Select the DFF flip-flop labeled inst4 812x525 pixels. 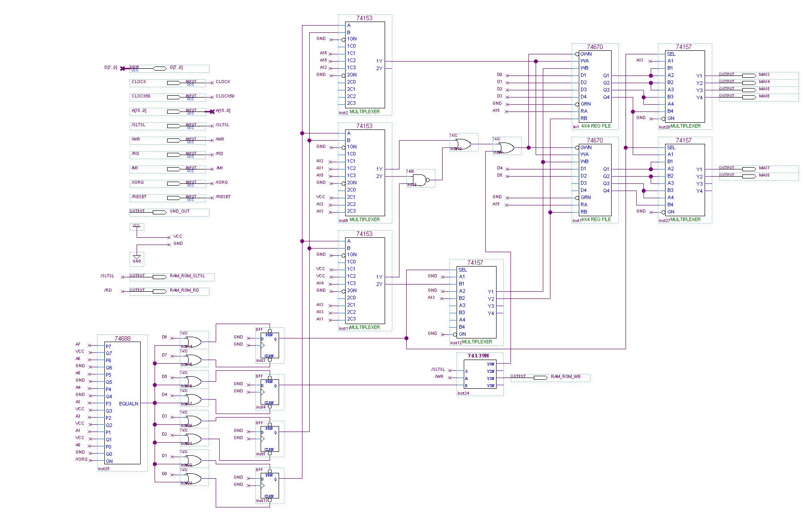[x=270, y=392]
